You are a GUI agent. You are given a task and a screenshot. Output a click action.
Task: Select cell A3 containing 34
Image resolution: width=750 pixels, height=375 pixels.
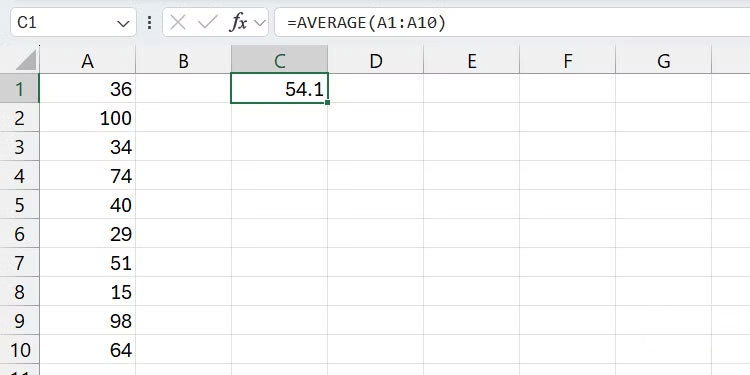pyautogui.click(x=88, y=147)
